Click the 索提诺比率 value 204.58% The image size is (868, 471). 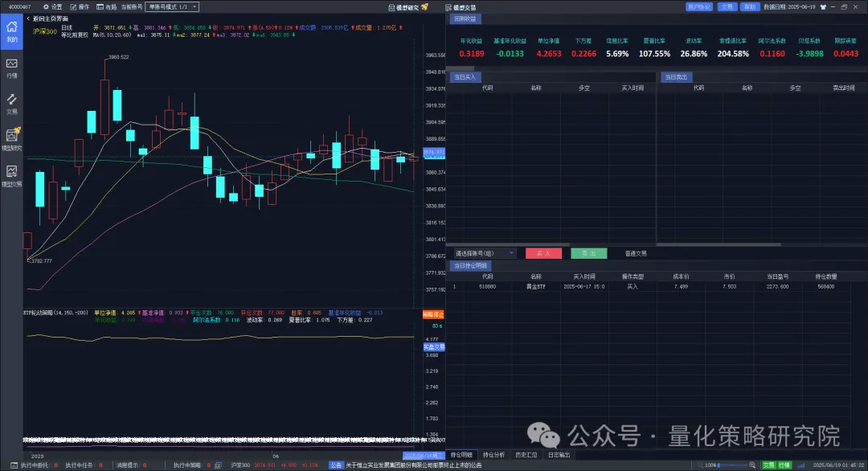[x=733, y=54]
